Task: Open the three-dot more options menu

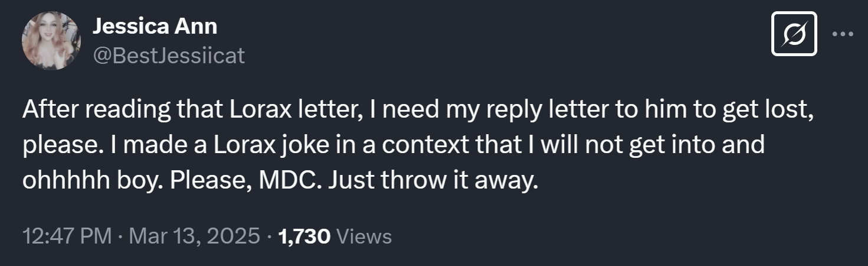Action: tap(843, 34)
